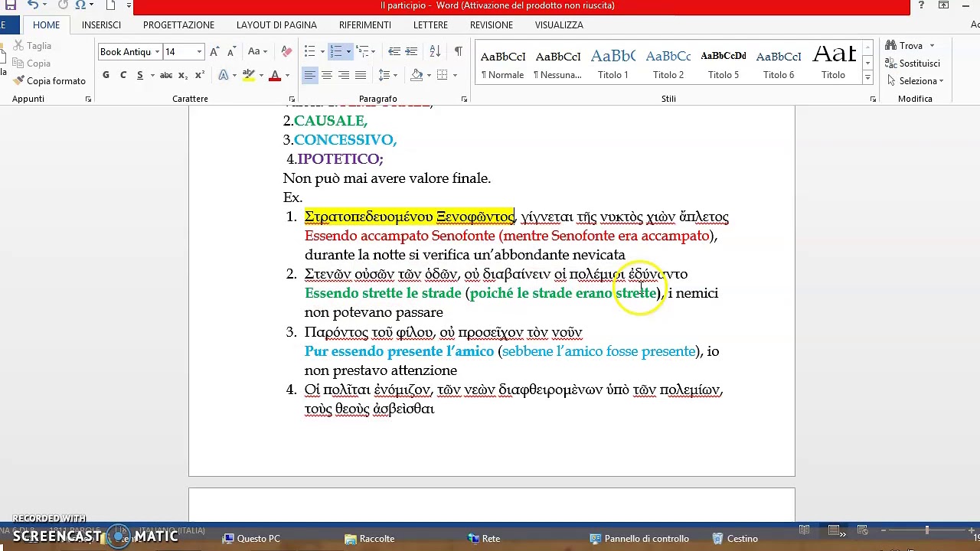Switch to INSERISCI tab
Viewport: 980px width, 551px height.
101,25
